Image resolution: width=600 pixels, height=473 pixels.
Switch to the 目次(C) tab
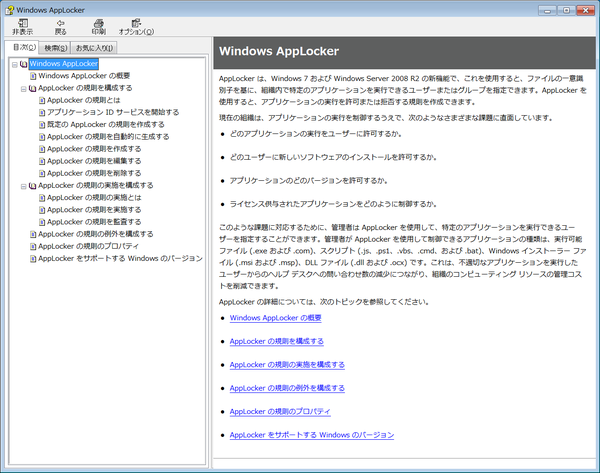pyautogui.click(x=24, y=47)
